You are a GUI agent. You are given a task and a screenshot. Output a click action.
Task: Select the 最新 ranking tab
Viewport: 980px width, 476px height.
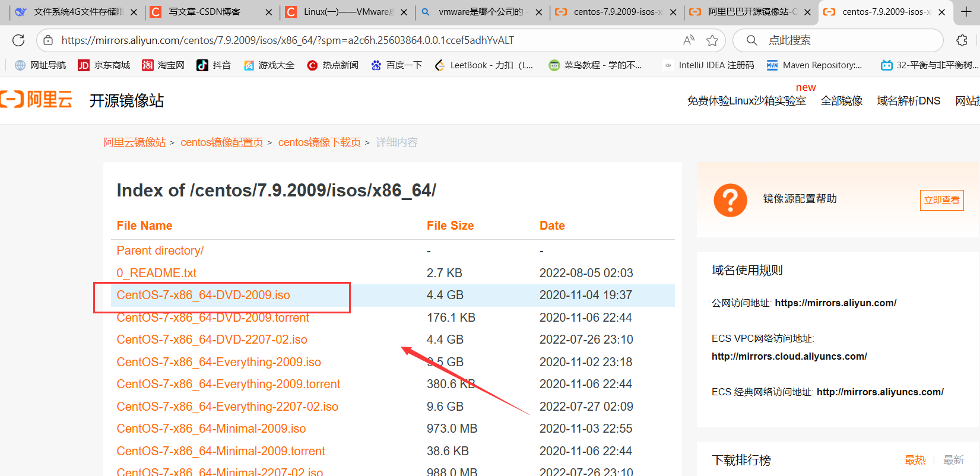coord(953,460)
